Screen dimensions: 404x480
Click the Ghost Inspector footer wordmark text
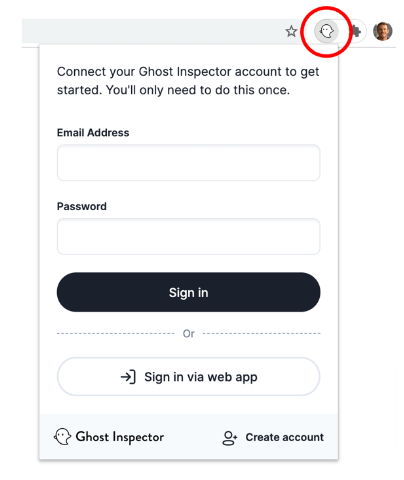coord(120,437)
